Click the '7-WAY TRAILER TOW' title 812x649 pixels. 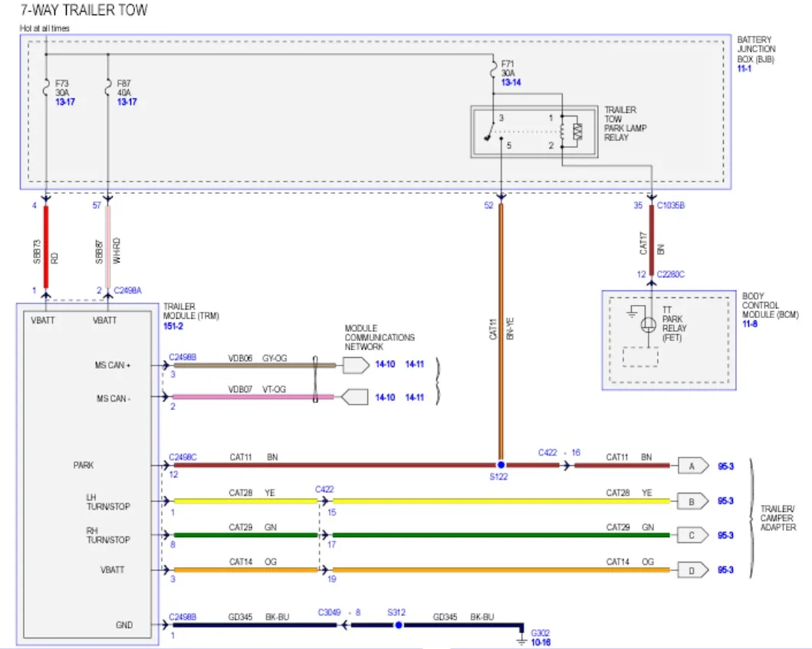84,10
